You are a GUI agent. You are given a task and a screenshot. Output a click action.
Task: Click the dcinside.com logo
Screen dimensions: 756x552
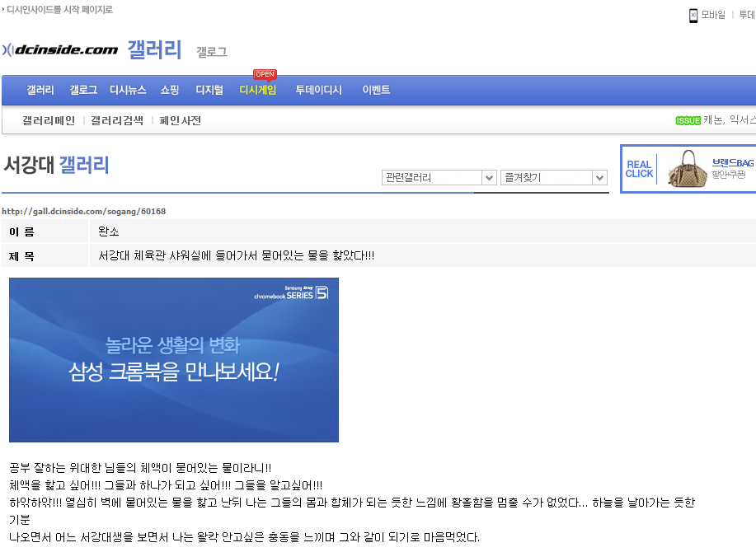point(60,49)
